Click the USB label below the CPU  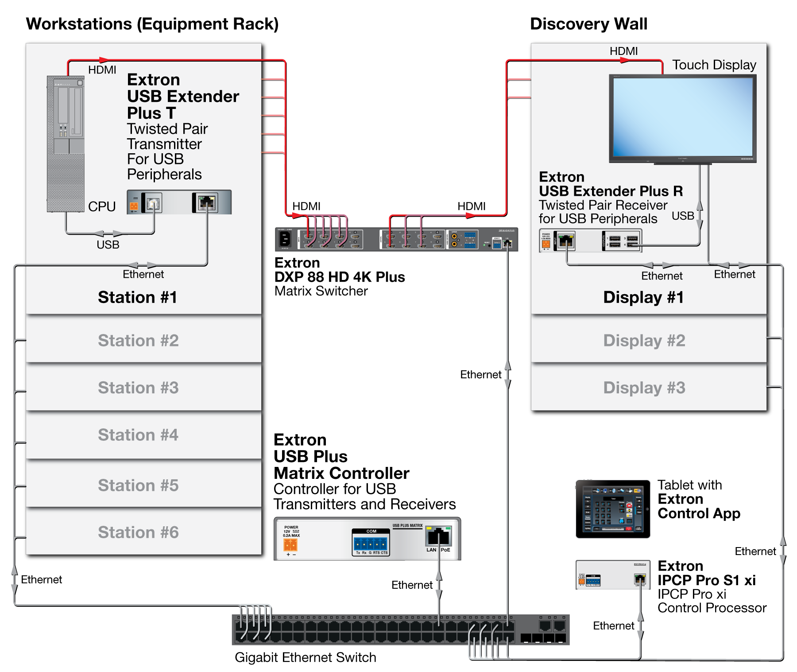pos(108,245)
